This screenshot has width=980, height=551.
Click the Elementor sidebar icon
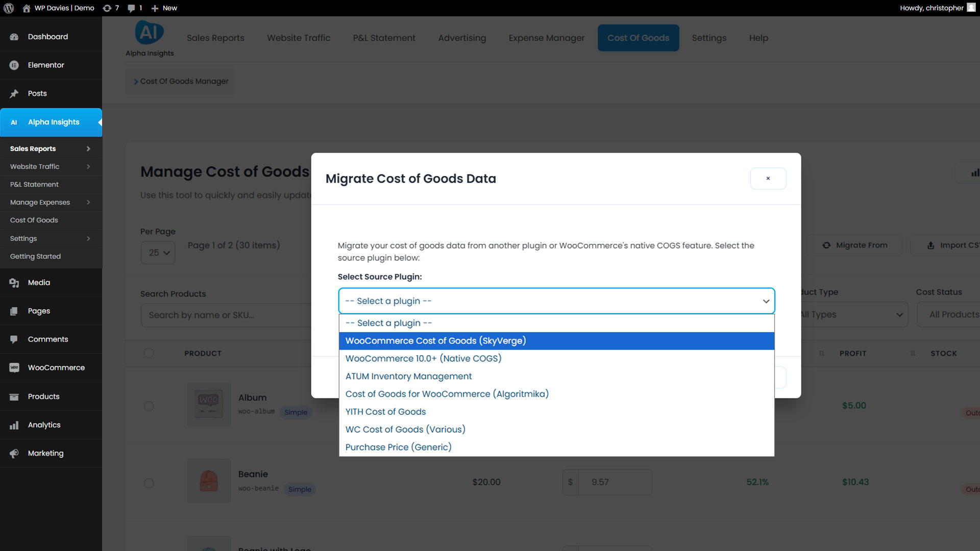coord(14,65)
